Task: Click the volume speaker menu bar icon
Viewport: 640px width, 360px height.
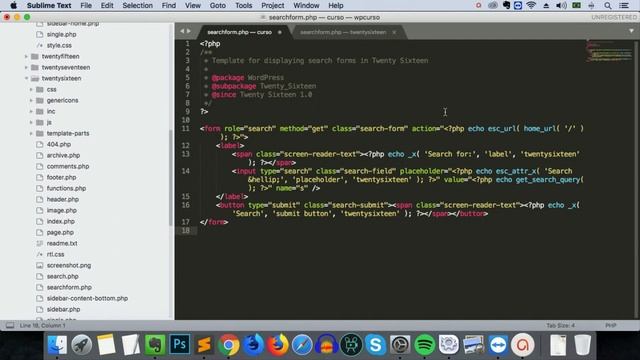Action: [x=562, y=5]
